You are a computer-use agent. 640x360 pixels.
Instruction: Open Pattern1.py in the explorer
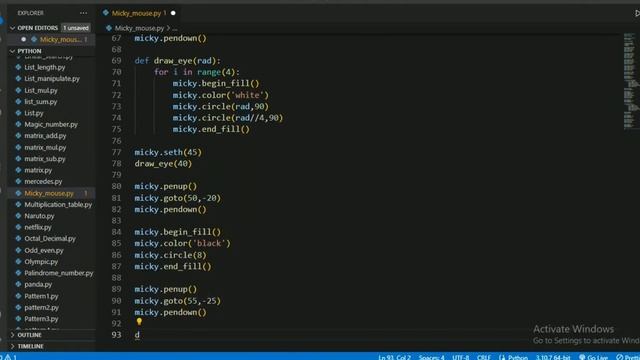click(x=41, y=296)
